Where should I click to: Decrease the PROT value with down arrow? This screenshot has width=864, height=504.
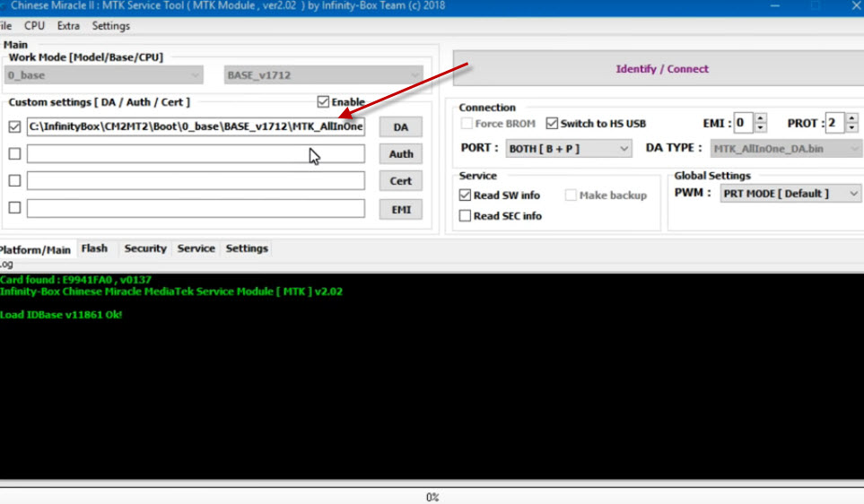(851, 127)
